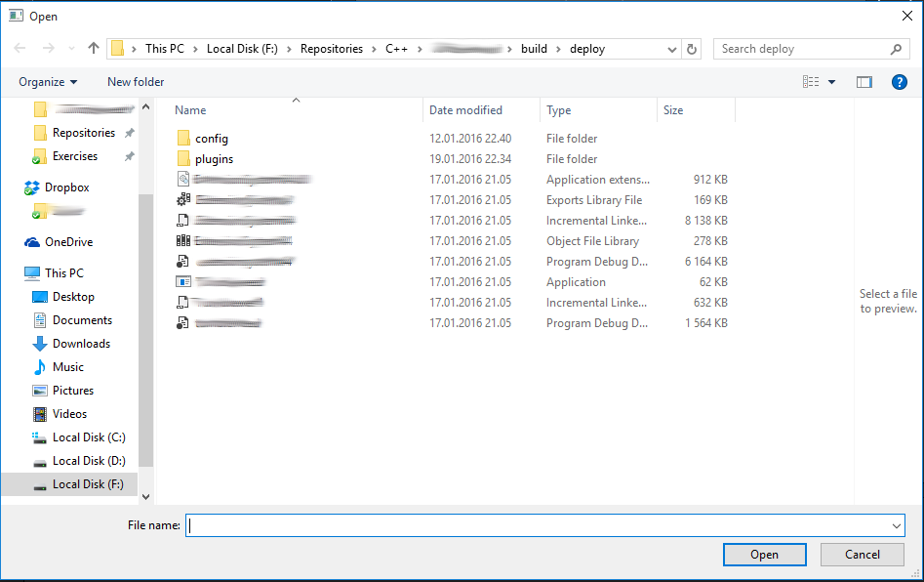
Task: Refresh the deploy folder listing
Action: point(693,49)
